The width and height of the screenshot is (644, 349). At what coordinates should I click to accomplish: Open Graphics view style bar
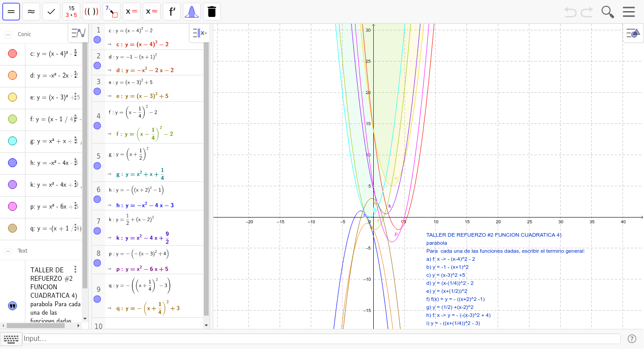tap(633, 33)
